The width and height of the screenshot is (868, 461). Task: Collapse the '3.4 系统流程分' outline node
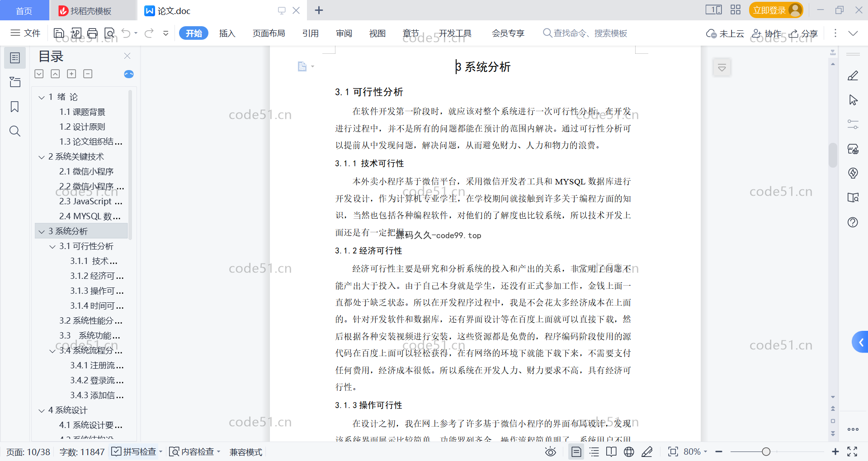[x=52, y=351]
